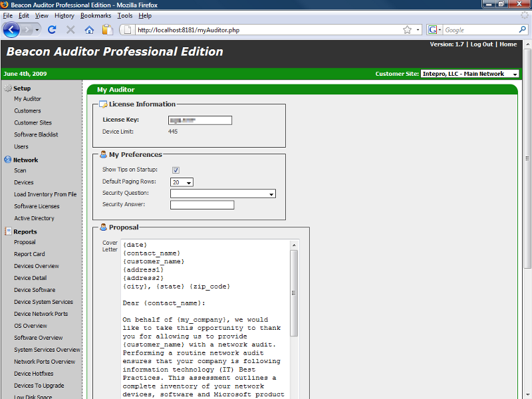This screenshot has height=399, width=532.
Task: Click the search magnifier icon
Action: (x=522, y=30)
